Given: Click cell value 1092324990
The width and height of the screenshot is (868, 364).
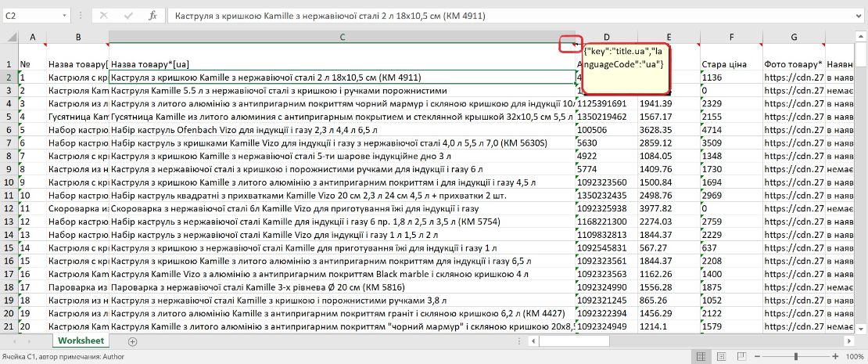Looking at the screenshot, I should [x=607, y=287].
